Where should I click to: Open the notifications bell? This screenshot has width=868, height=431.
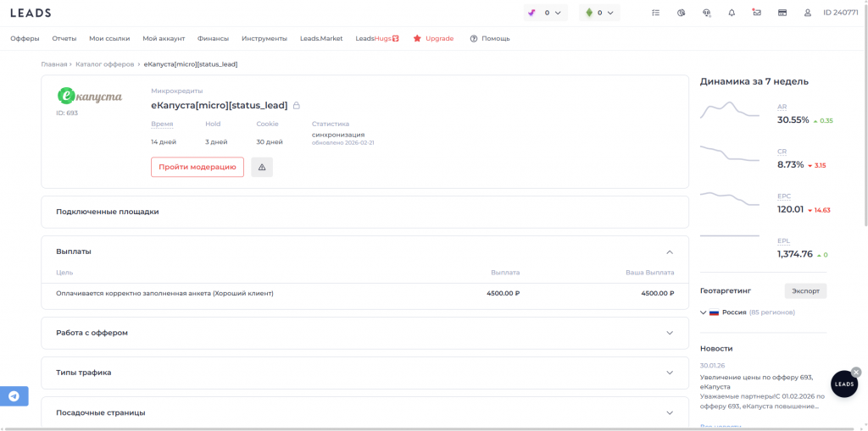[732, 13]
